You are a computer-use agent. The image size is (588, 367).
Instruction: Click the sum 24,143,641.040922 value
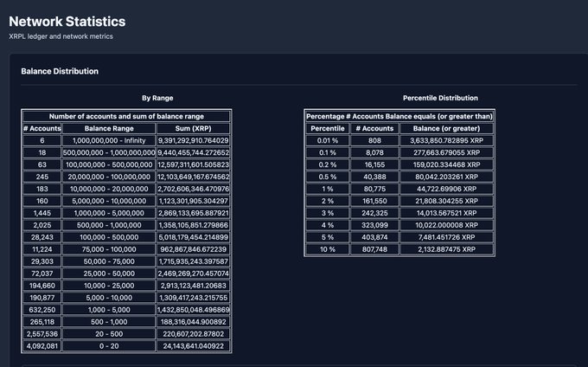pos(193,346)
